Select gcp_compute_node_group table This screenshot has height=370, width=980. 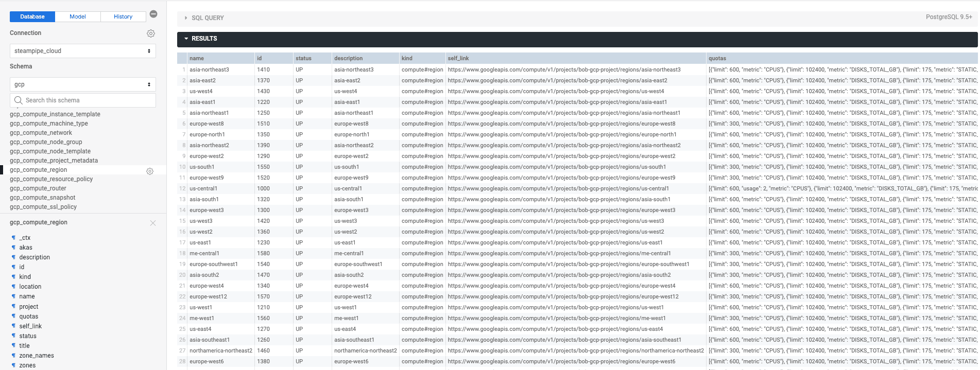click(46, 142)
